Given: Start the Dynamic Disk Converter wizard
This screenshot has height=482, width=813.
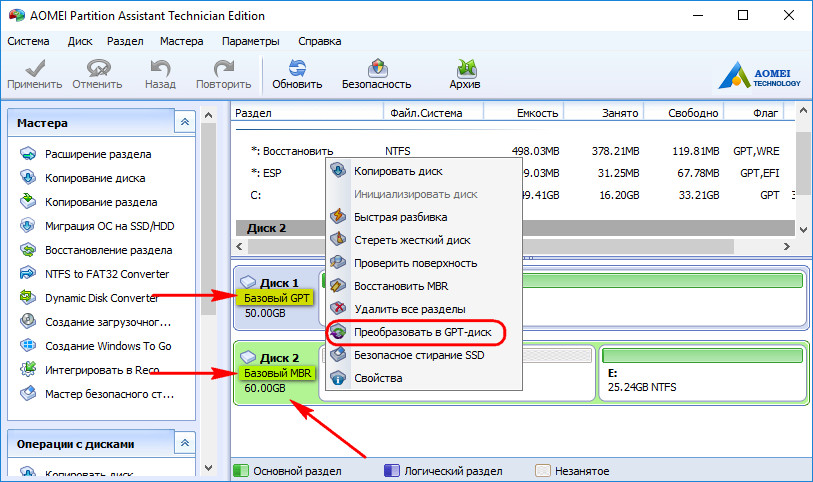Looking at the screenshot, I should [x=101, y=298].
